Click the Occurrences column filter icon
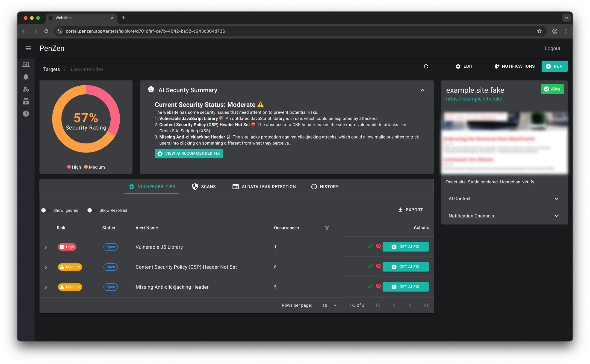This screenshot has width=590, height=364. [x=327, y=228]
